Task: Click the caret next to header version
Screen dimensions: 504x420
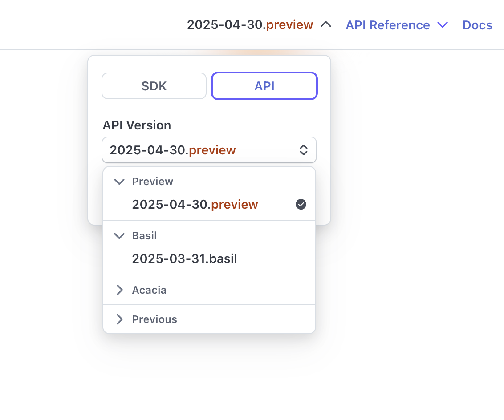Action: point(326,25)
